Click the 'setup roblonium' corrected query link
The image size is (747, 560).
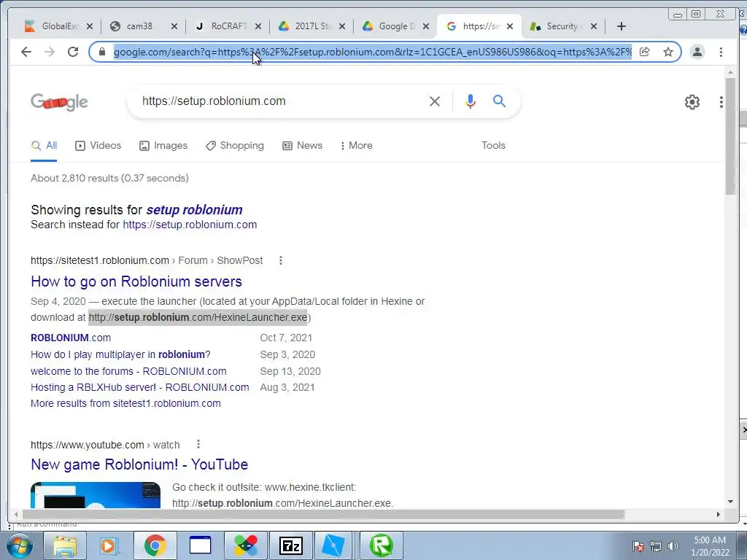pos(194,210)
